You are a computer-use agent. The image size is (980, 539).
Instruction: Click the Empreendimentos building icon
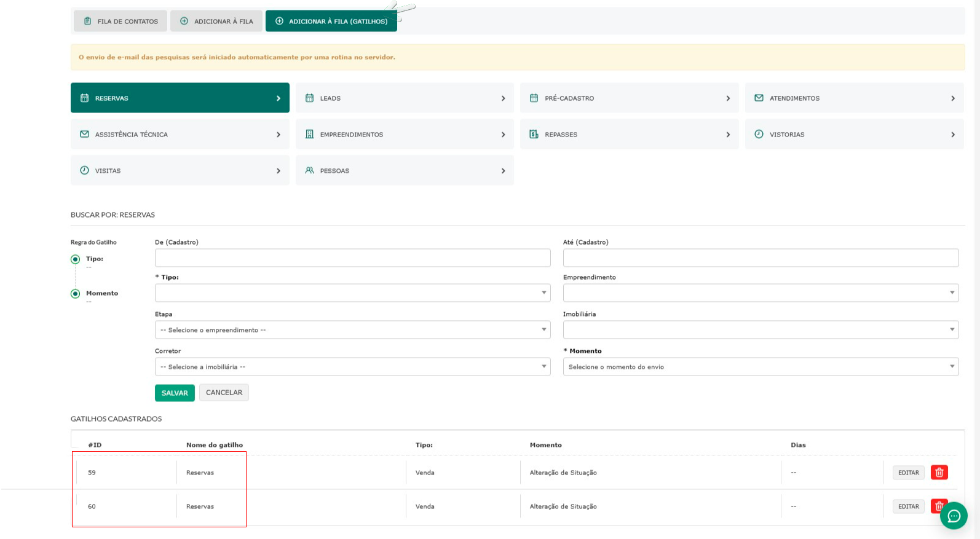[309, 134]
